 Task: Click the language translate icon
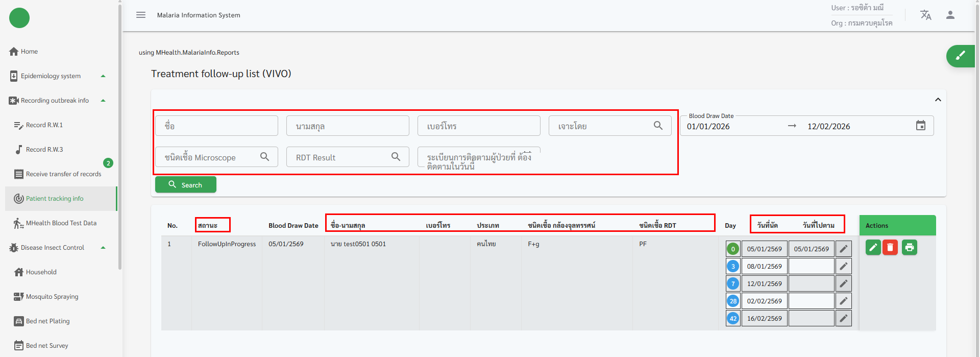925,15
